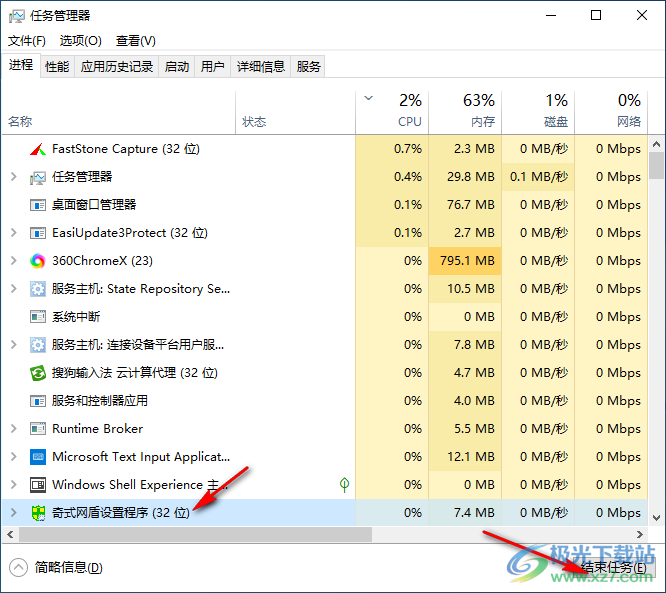Open the 查看(V) menu
666x593 pixels.
click(x=136, y=41)
